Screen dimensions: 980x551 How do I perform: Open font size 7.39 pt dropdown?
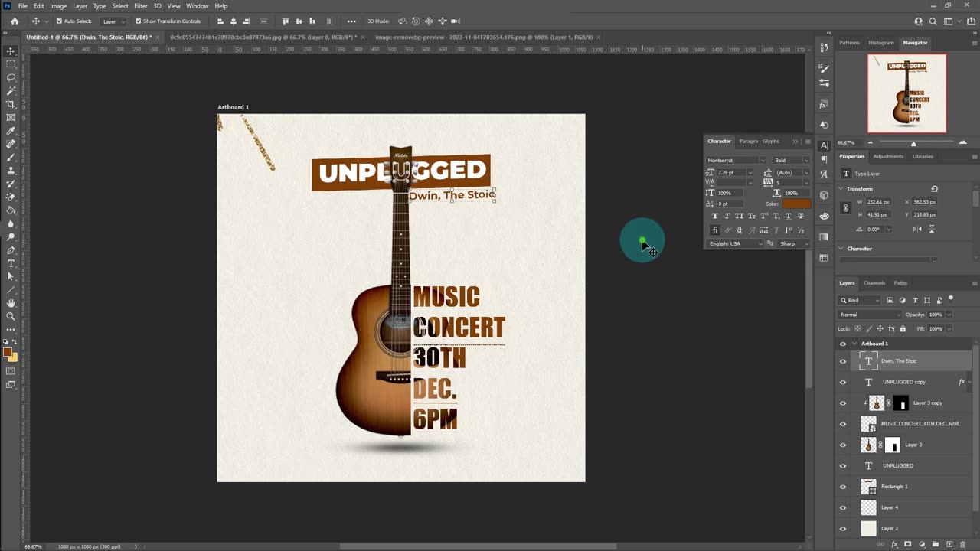(750, 173)
